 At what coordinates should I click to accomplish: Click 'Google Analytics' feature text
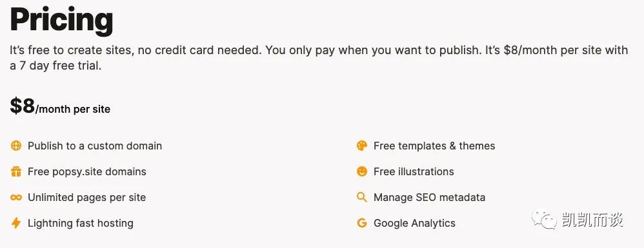click(414, 224)
